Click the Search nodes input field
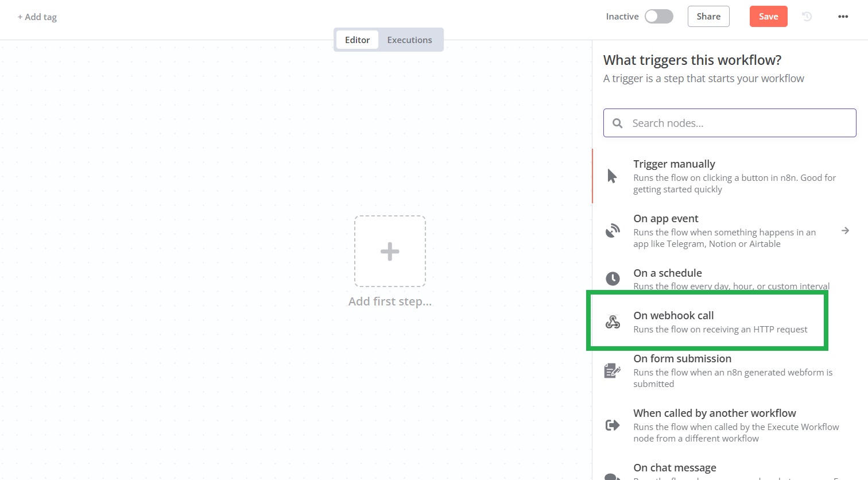 click(x=738, y=123)
